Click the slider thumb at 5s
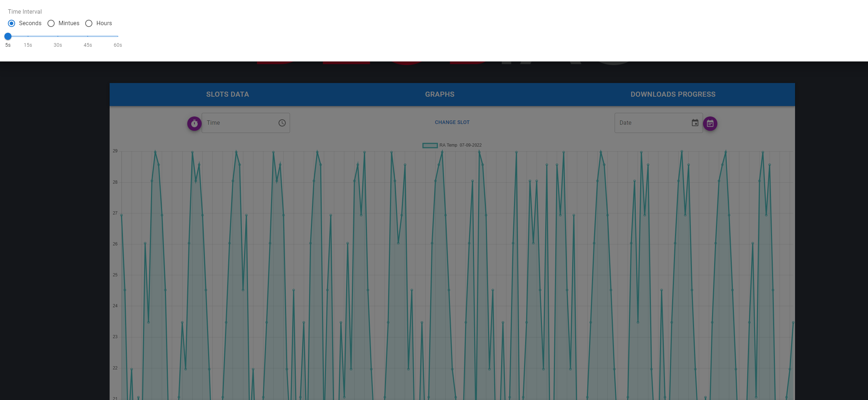Image resolution: width=868 pixels, height=400 pixels. [8, 36]
